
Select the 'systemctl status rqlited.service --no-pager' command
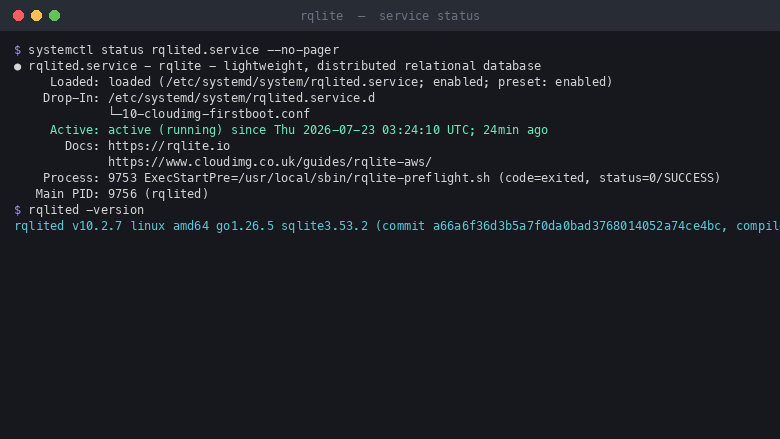[x=184, y=50]
